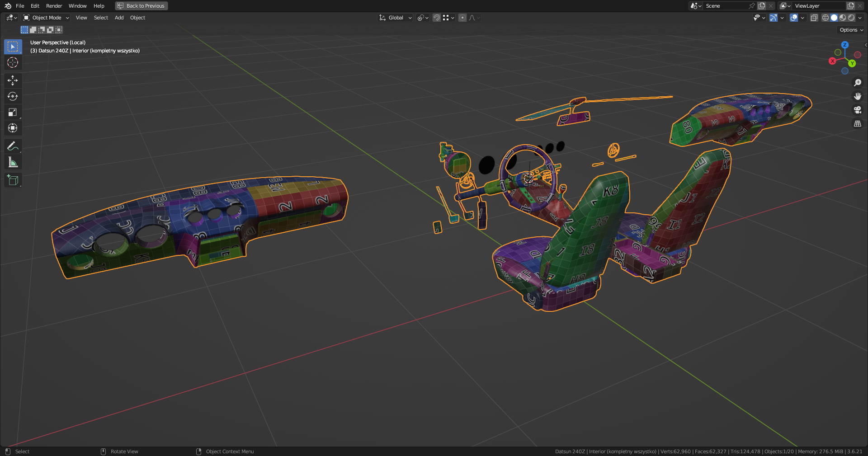Set selection mode to new selection
Screen dimensions: 868x456
(x=24, y=30)
